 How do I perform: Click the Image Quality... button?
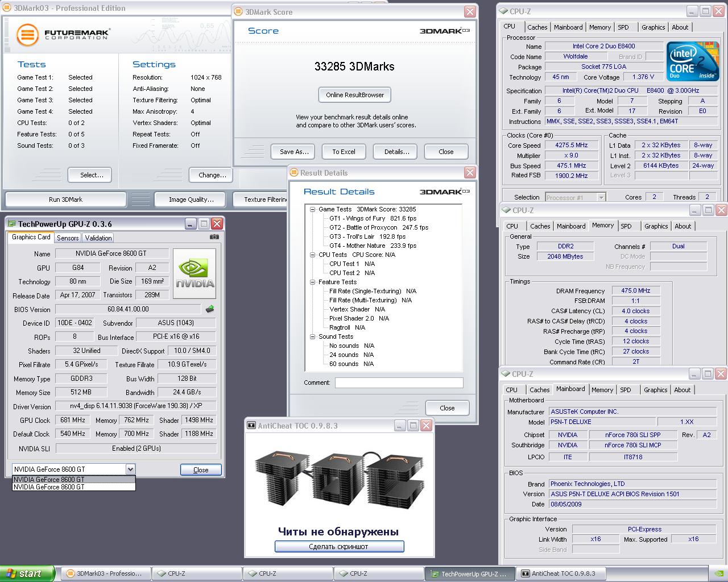[191, 199]
